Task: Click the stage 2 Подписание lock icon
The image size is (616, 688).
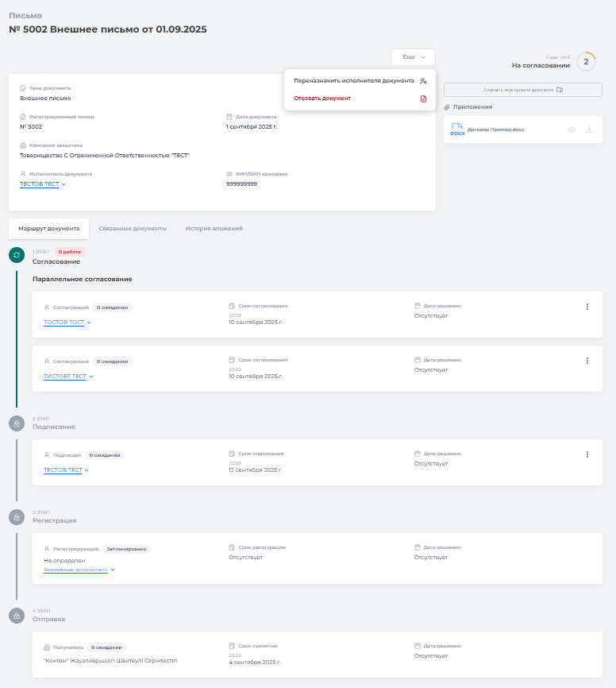Action: coord(16,423)
